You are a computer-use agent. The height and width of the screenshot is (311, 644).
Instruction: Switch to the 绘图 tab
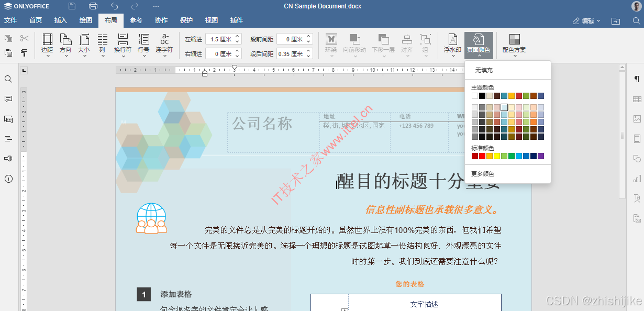86,20
